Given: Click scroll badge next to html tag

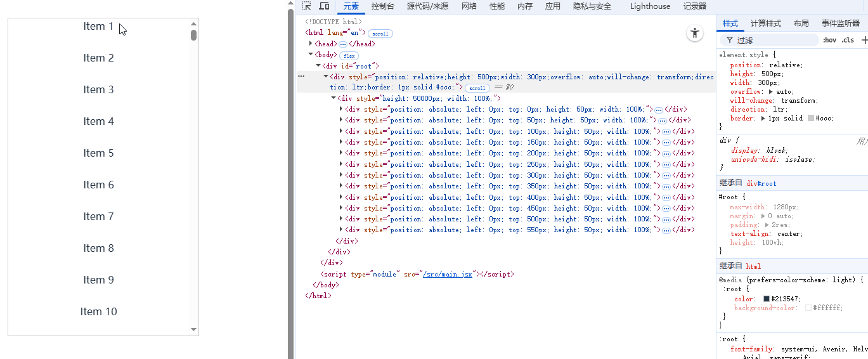Looking at the screenshot, I should click(x=380, y=34).
